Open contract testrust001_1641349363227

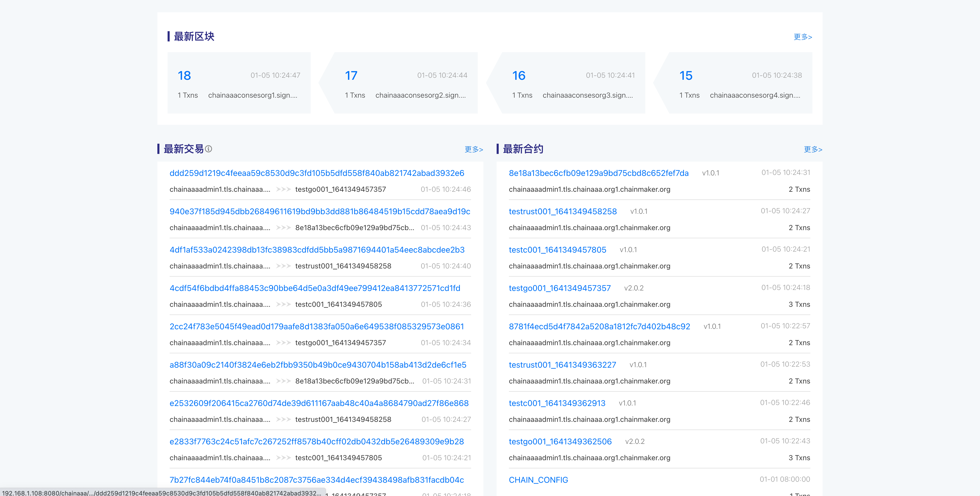563,365
